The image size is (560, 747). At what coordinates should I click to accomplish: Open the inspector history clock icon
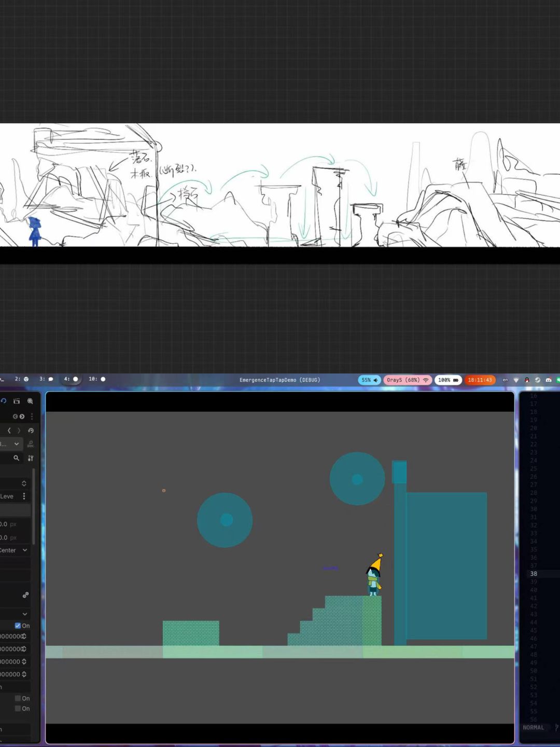coord(31,431)
